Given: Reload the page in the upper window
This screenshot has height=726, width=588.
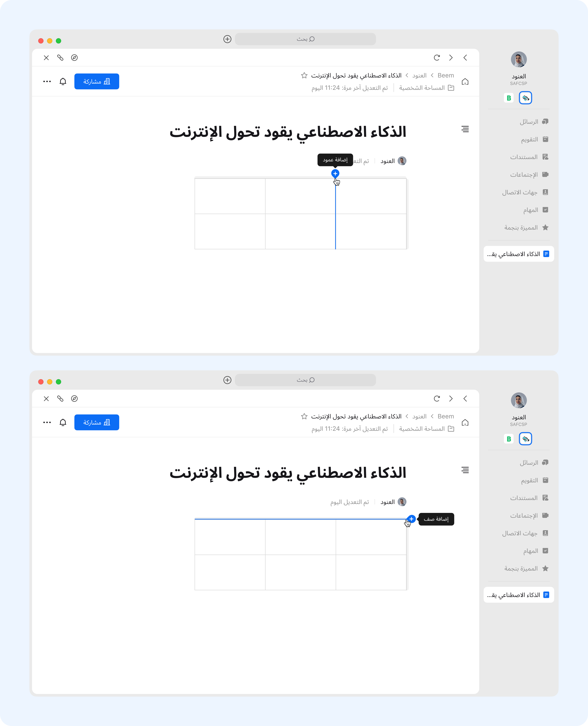Looking at the screenshot, I should pos(437,58).
